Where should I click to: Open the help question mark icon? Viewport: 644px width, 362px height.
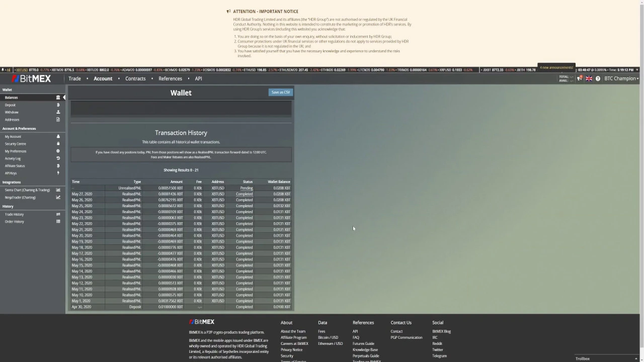click(598, 78)
